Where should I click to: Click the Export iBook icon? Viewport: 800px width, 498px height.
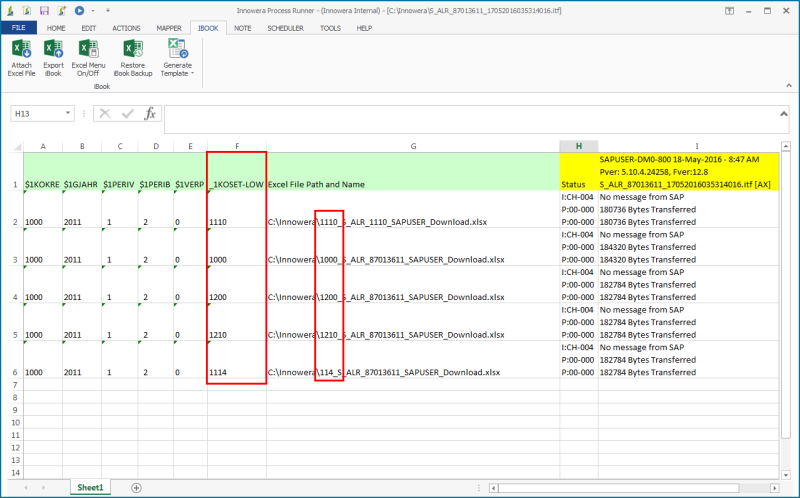pyautogui.click(x=53, y=57)
